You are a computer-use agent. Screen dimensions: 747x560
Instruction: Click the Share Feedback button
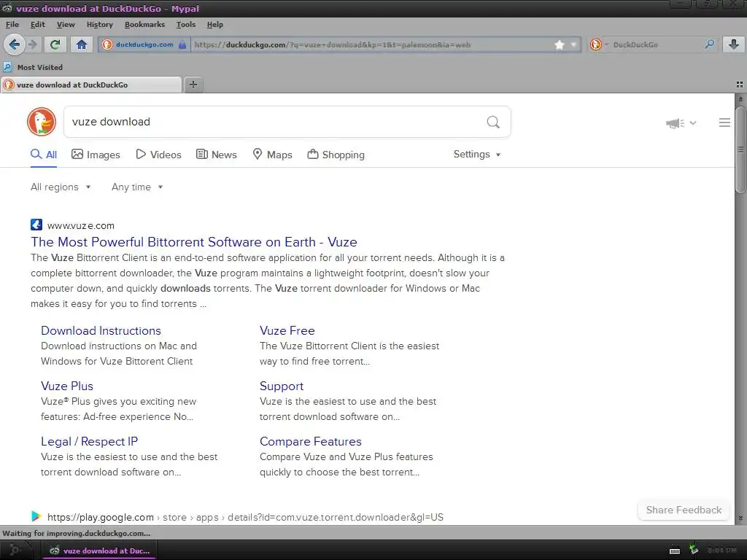[x=684, y=510]
